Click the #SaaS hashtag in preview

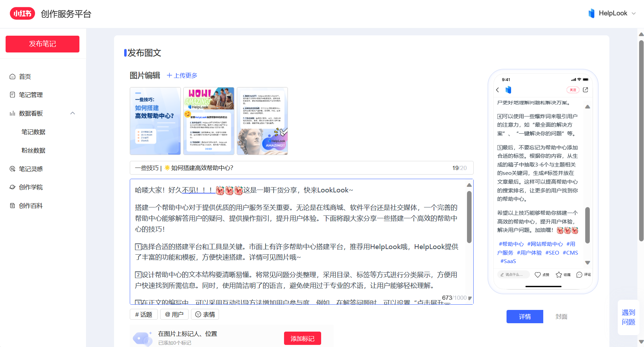point(508,261)
